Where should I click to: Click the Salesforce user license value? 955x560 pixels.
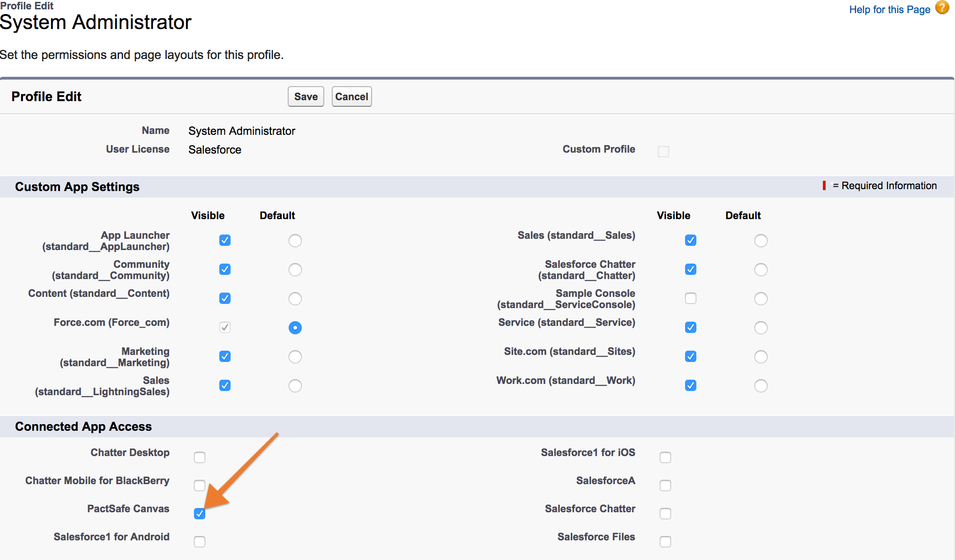pyautogui.click(x=215, y=150)
